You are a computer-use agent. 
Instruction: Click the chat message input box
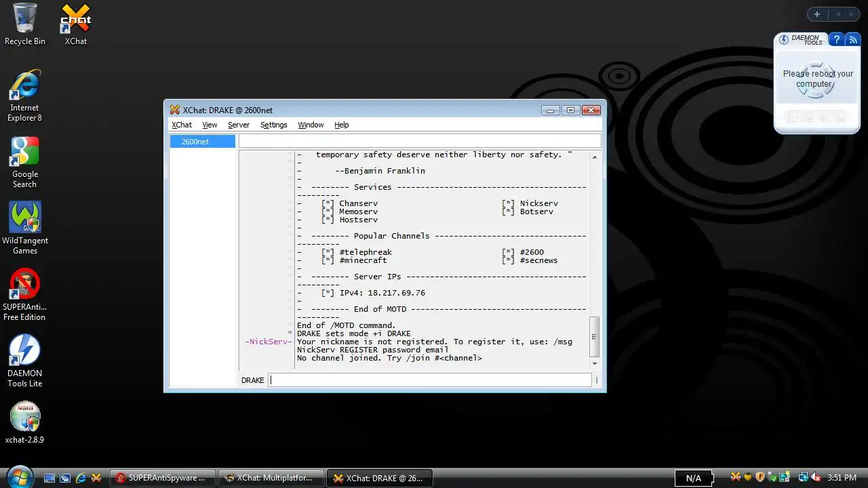tap(430, 380)
